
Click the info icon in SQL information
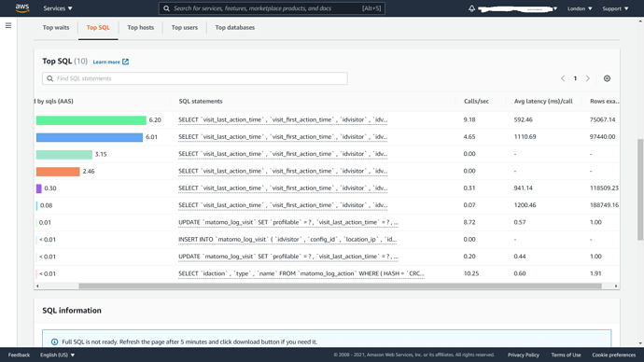54,341
